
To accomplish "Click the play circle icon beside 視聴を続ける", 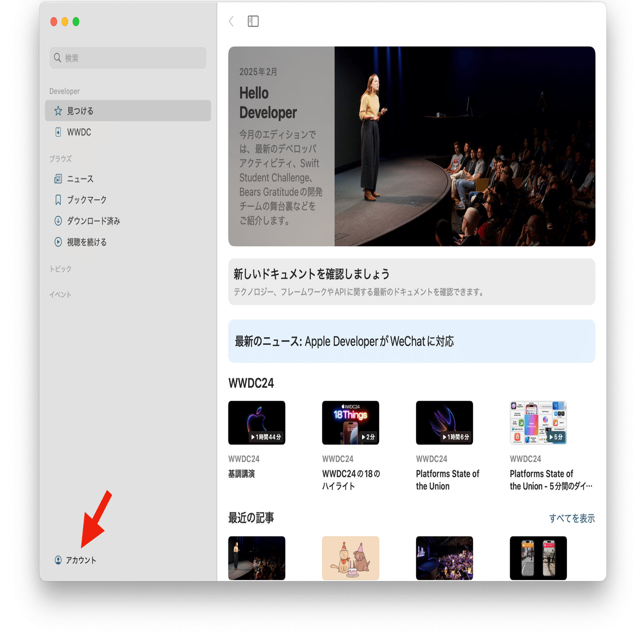I will (58, 242).
